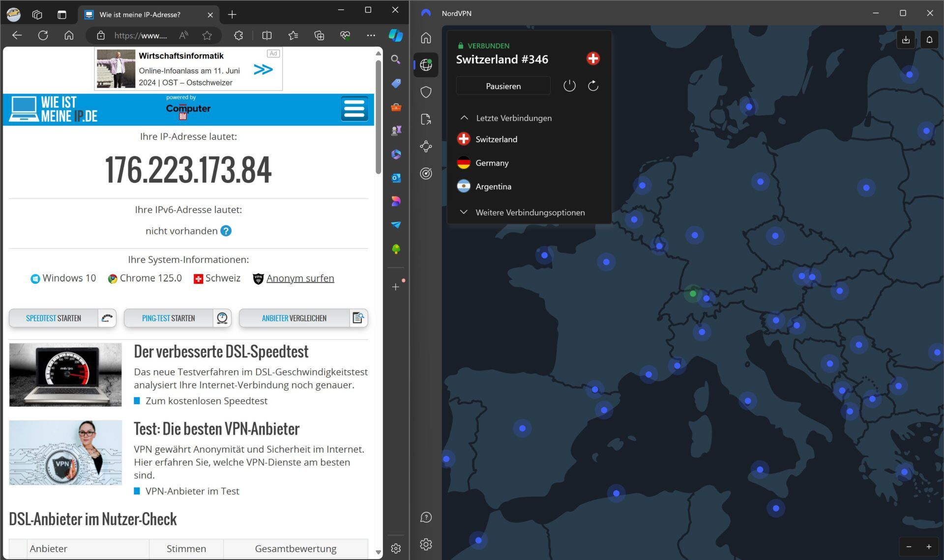Disconnect VPN with power icon

569,86
